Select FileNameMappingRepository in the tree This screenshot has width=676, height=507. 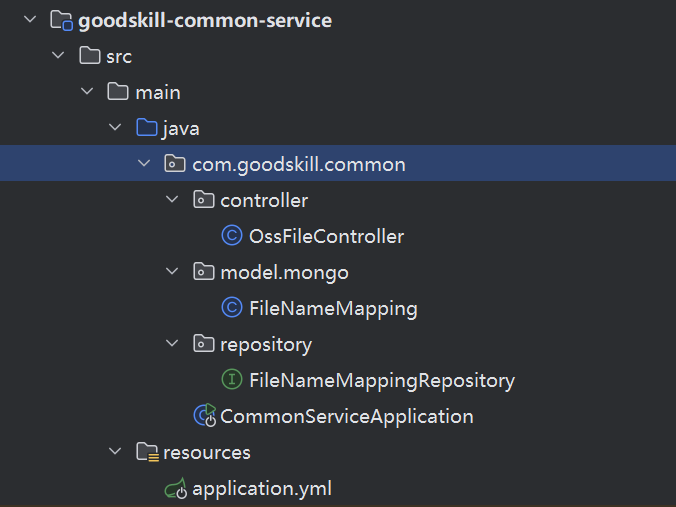[x=381, y=380]
